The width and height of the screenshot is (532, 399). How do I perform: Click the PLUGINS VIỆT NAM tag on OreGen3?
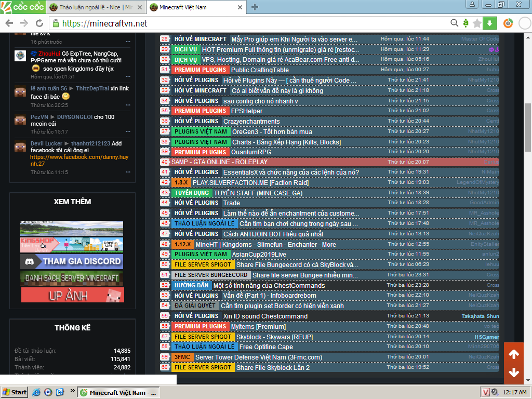[x=201, y=131]
